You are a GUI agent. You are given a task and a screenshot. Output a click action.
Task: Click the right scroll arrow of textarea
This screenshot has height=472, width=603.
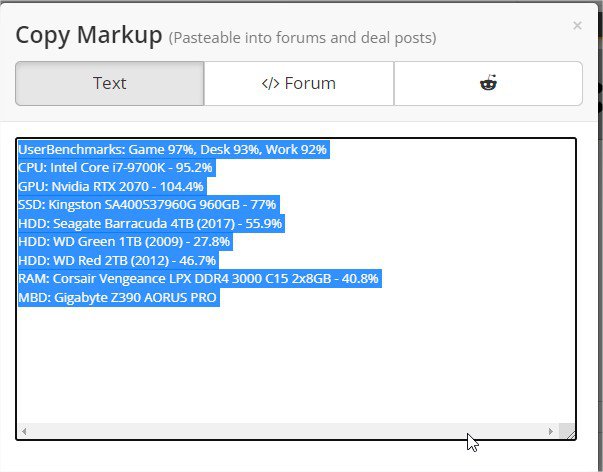point(551,431)
